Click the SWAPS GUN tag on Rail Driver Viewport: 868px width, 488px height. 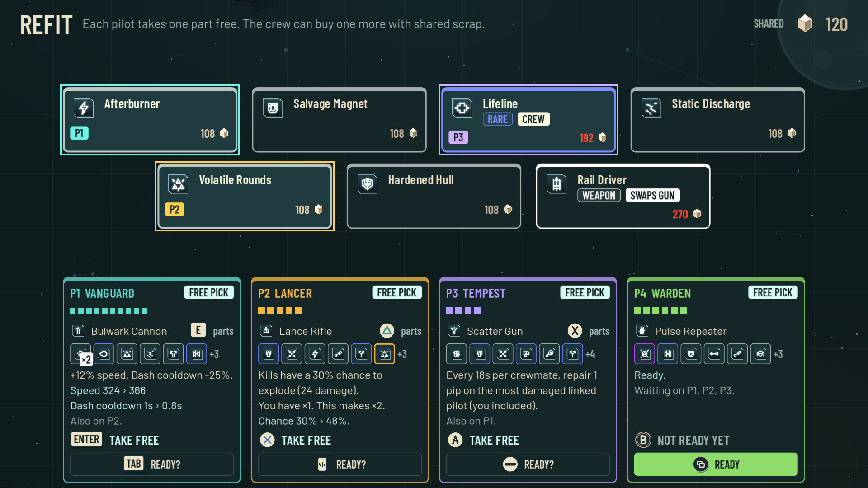point(653,196)
